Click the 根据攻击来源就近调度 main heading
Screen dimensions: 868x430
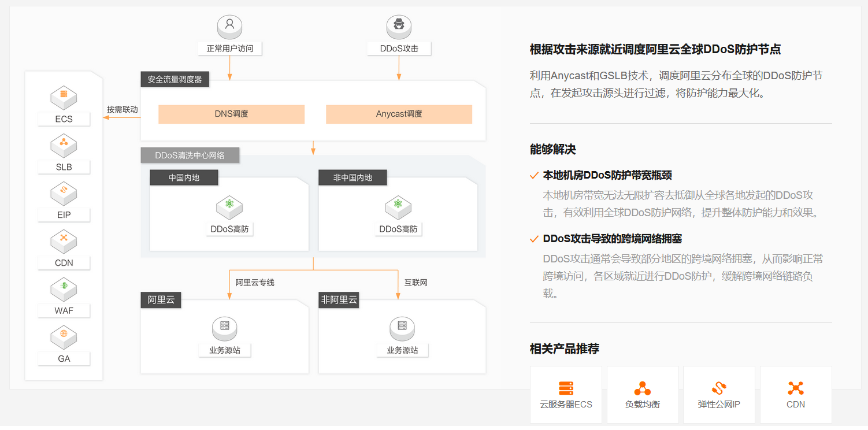(x=655, y=49)
